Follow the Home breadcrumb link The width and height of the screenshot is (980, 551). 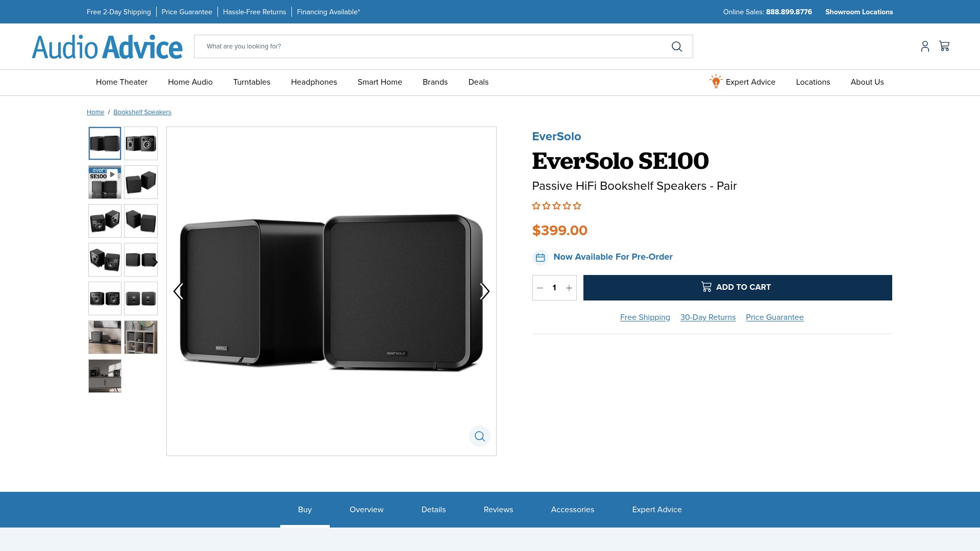point(95,112)
